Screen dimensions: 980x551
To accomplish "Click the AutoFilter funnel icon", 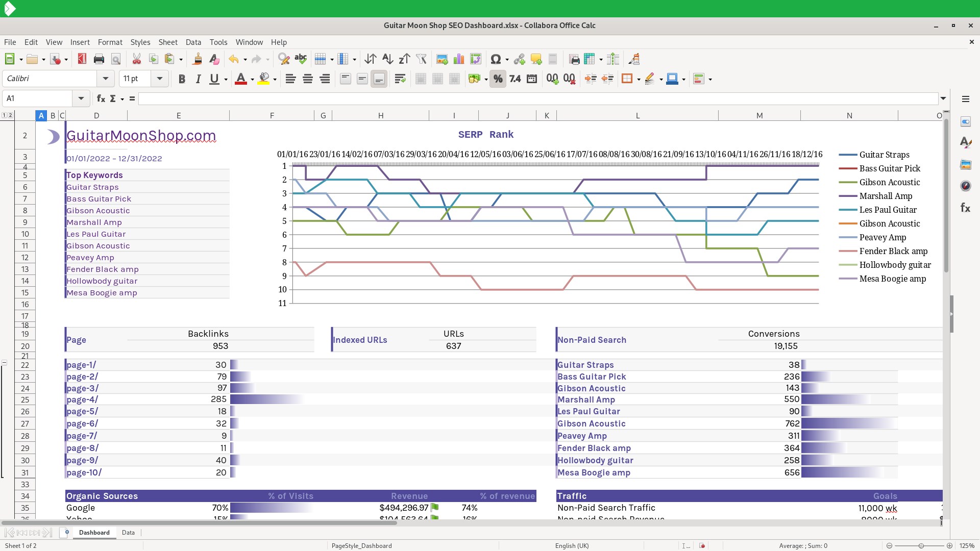I will tap(421, 59).
